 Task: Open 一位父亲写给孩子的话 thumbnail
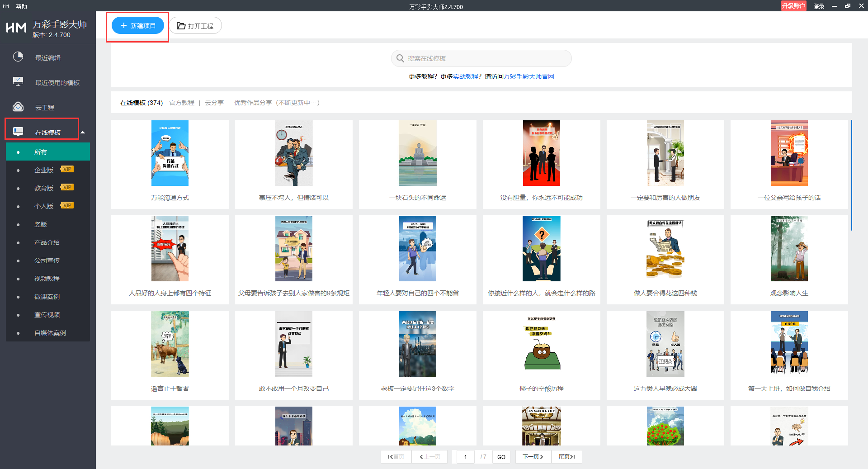click(x=789, y=153)
